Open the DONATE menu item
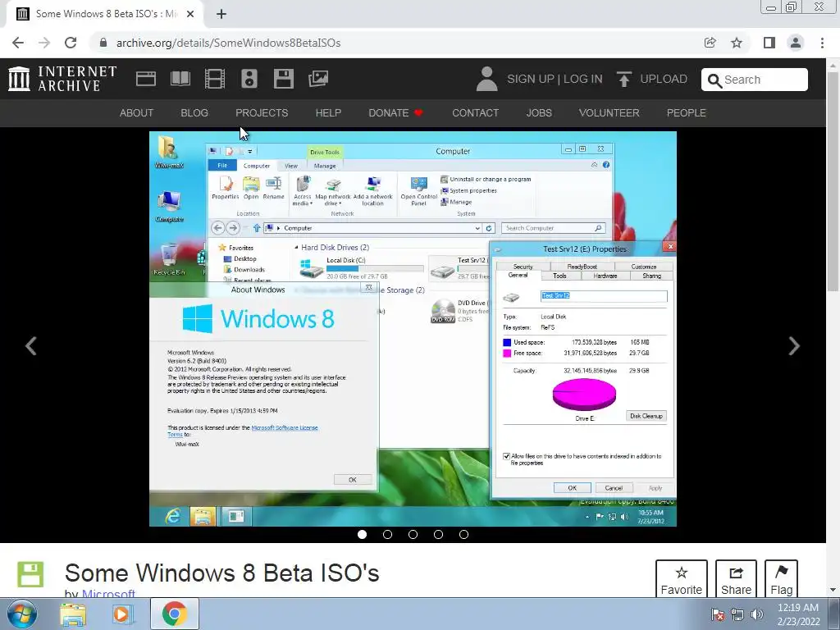This screenshot has height=630, width=840. (x=396, y=113)
